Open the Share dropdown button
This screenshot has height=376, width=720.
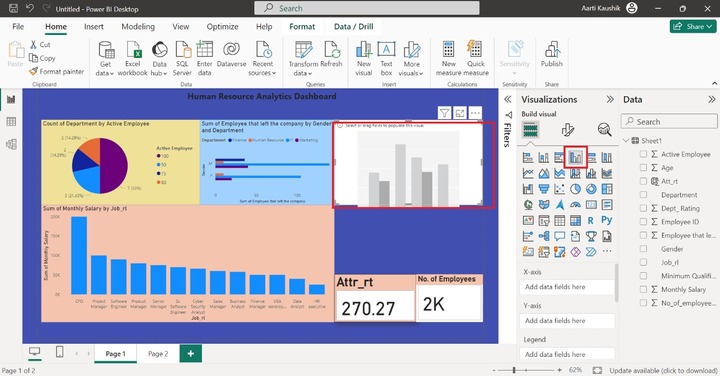[693, 27]
